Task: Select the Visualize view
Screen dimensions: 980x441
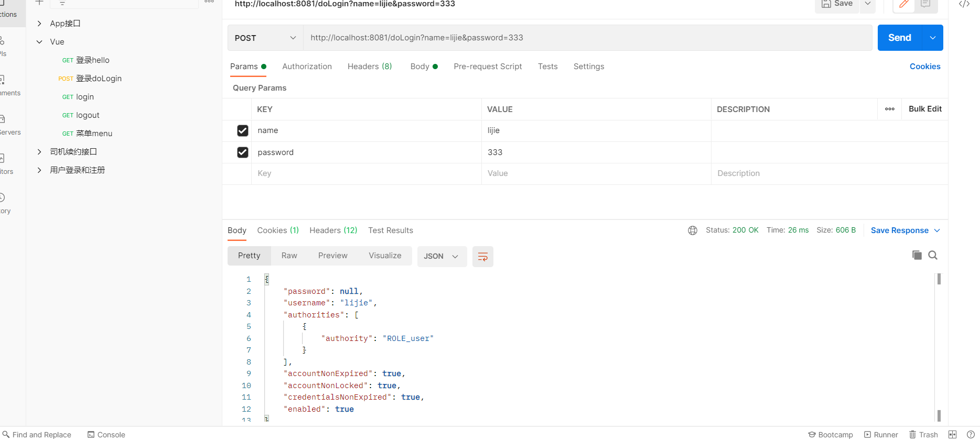Action: point(385,256)
